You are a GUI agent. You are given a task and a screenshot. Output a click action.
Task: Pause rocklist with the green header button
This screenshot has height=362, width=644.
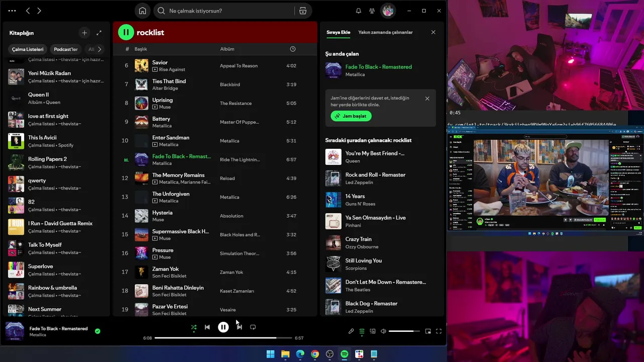126,32
